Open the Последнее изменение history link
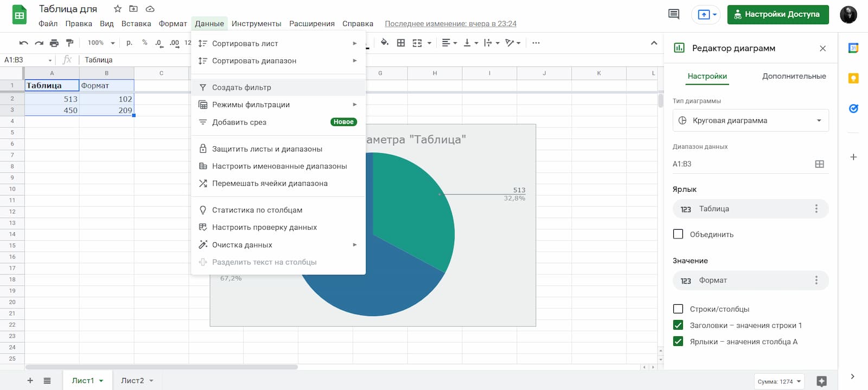 450,23
